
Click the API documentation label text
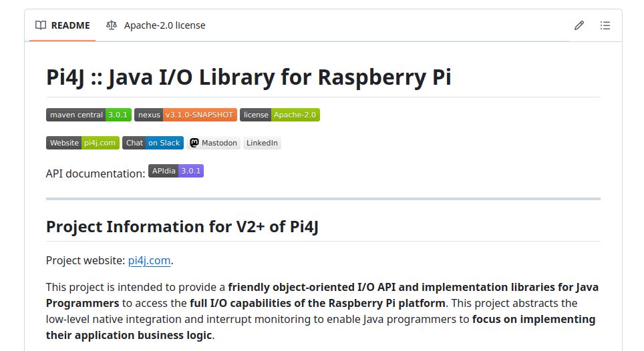click(96, 173)
